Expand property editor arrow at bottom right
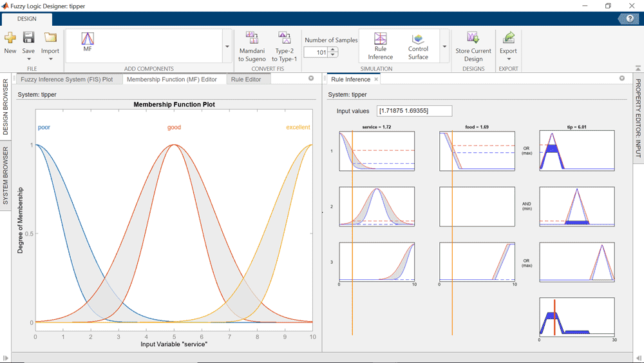Viewport: 644px width, 363px height. pos(639,358)
